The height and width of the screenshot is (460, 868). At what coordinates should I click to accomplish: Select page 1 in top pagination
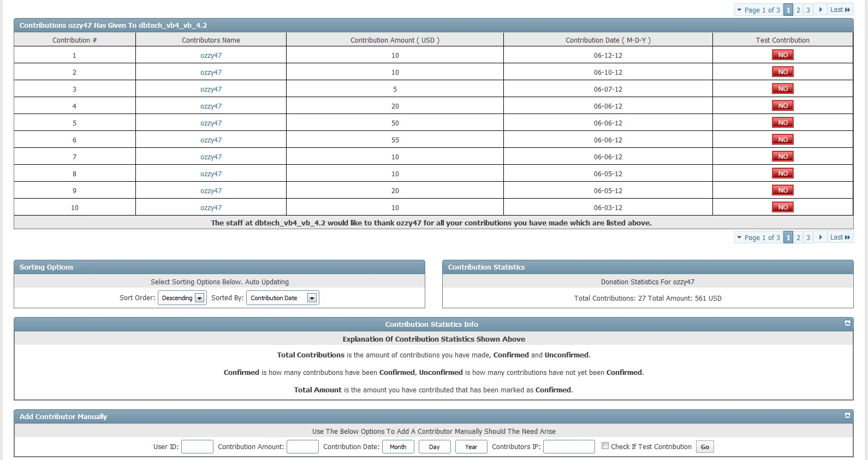pyautogui.click(x=788, y=10)
